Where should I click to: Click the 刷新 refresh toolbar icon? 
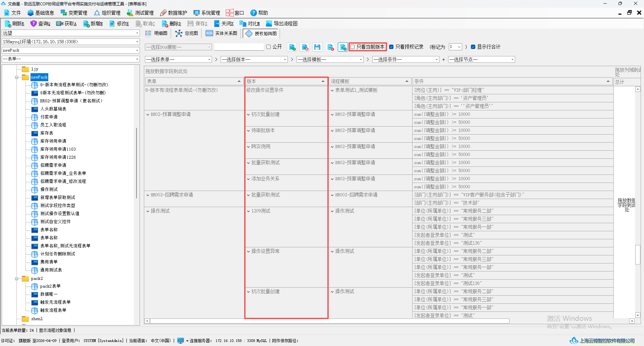8,23
